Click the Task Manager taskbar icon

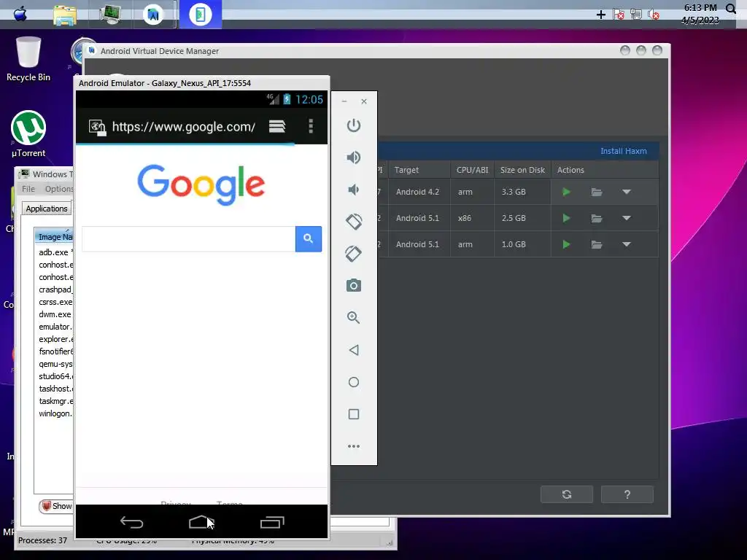pyautogui.click(x=110, y=15)
